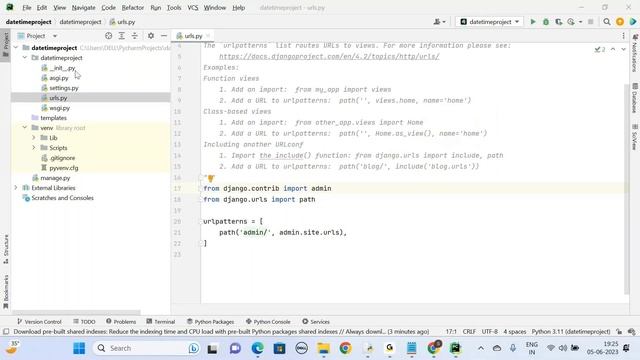Open settings.py in project tree

(64, 88)
